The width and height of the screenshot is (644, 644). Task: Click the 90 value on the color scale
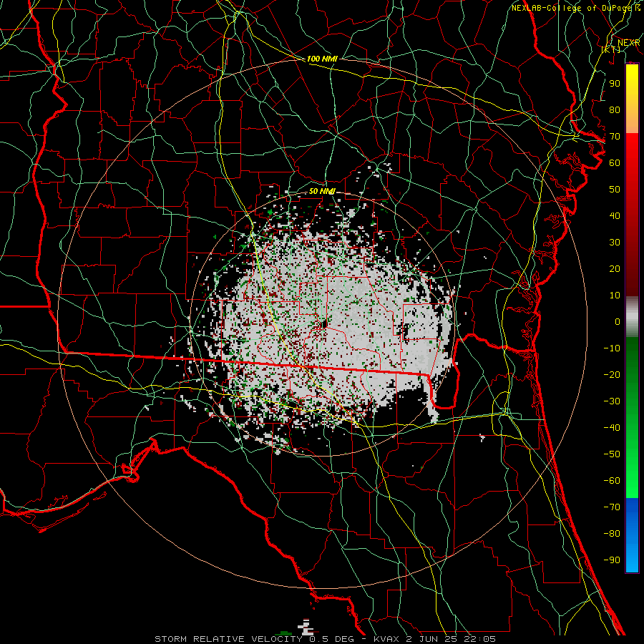pos(615,84)
